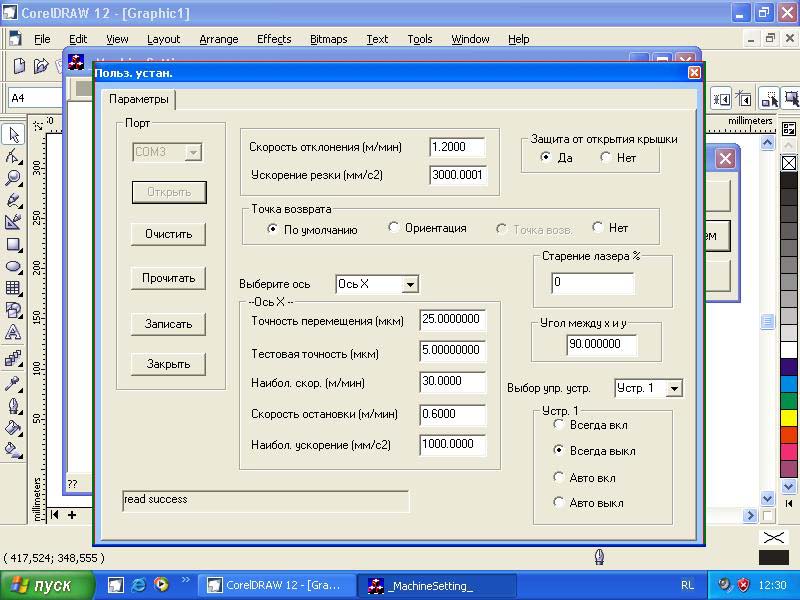Screen dimensions: 800x600
Task: Choose the Rectangle tool
Action: pos(13,244)
